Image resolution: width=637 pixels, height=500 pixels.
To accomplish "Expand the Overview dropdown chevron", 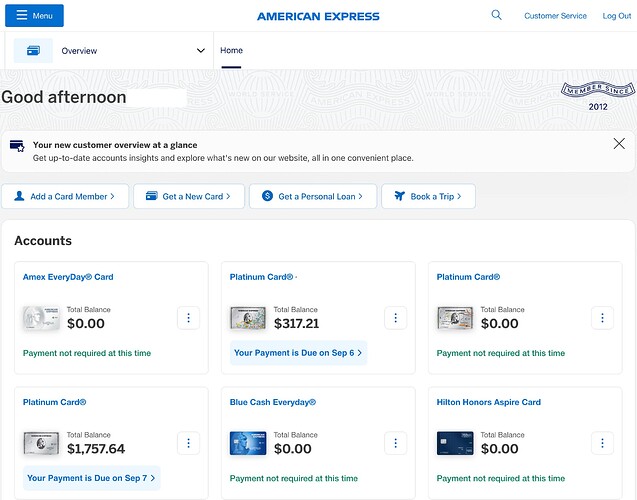I will coord(201,51).
